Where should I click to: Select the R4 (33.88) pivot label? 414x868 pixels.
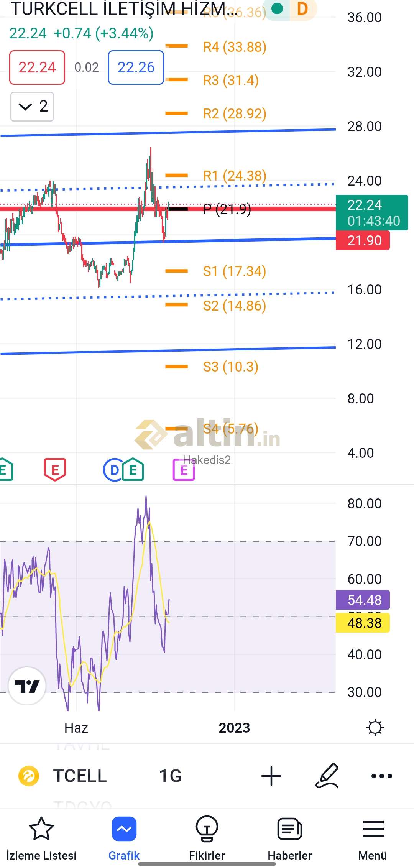pyautogui.click(x=235, y=47)
